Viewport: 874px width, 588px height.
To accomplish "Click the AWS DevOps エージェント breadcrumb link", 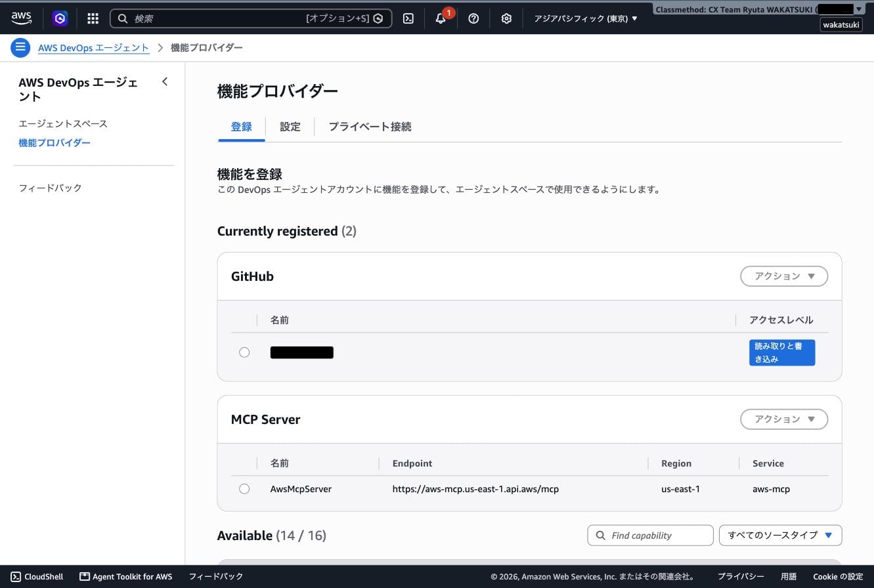I will [x=93, y=47].
